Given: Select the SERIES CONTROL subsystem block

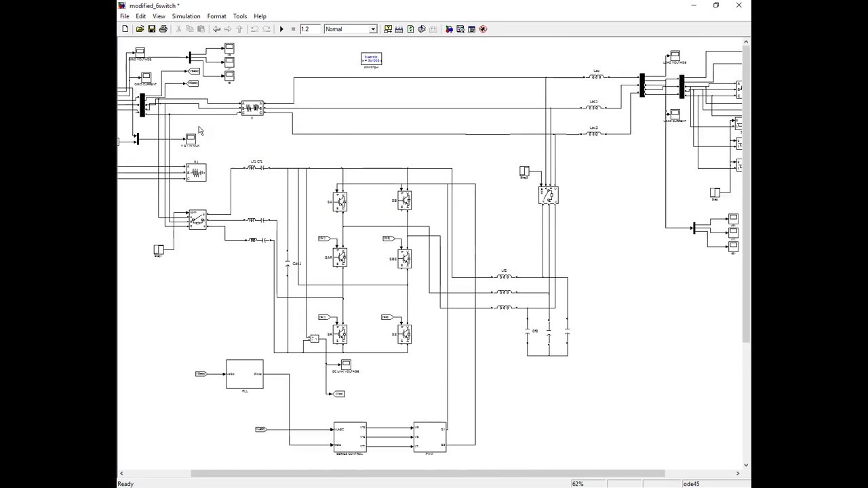Looking at the screenshot, I should (x=350, y=437).
